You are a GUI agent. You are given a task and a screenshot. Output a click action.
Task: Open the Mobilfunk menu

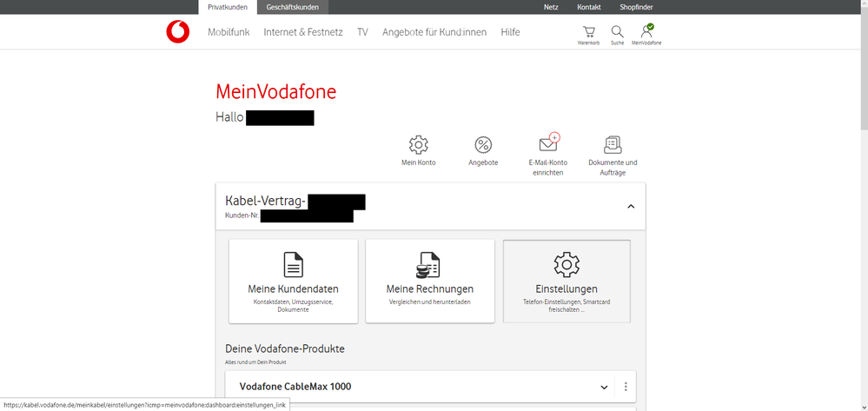pyautogui.click(x=229, y=32)
